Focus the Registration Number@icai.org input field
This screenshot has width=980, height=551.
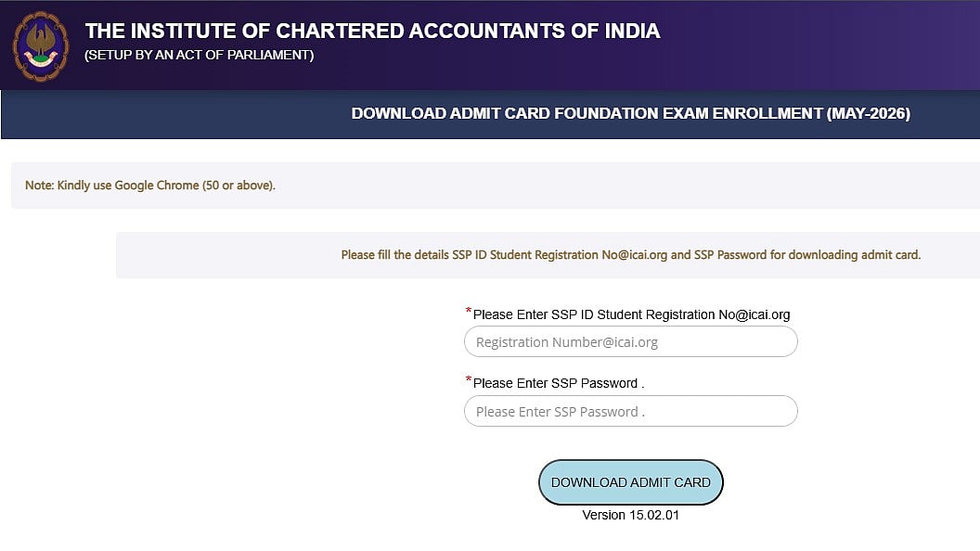click(630, 342)
